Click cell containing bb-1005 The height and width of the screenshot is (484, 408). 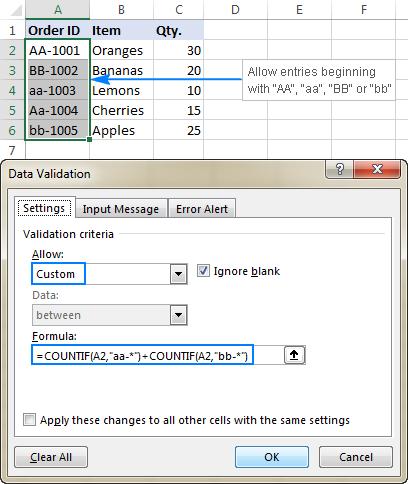point(58,130)
